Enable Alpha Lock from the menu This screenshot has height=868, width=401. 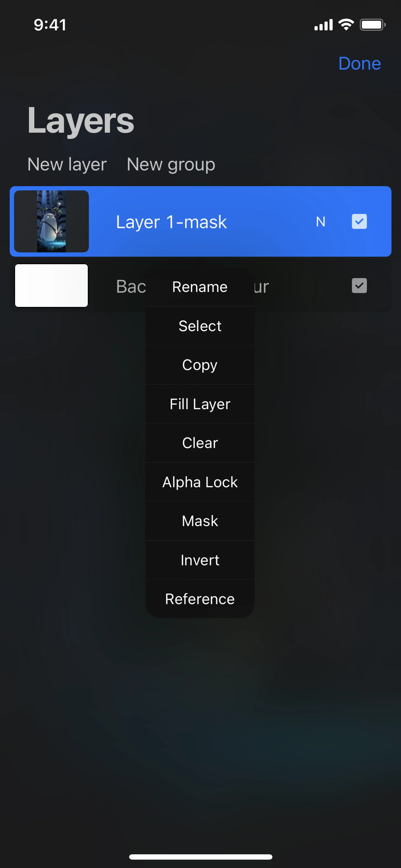tap(200, 482)
